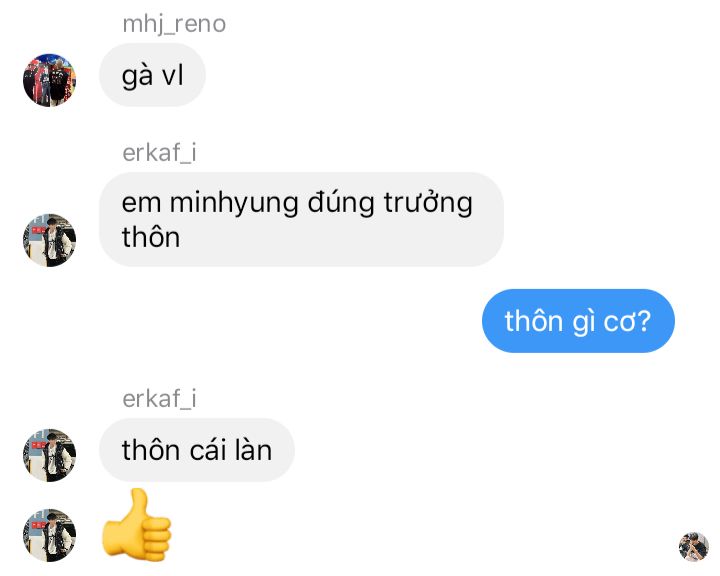Click the large thumbs-up emoji sticker

[137, 525]
